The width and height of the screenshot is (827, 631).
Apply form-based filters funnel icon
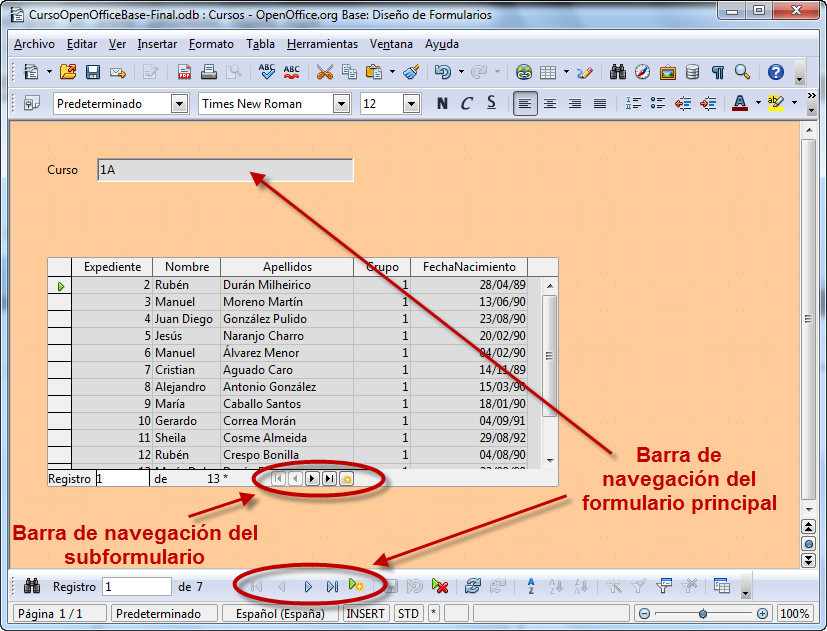[663, 586]
